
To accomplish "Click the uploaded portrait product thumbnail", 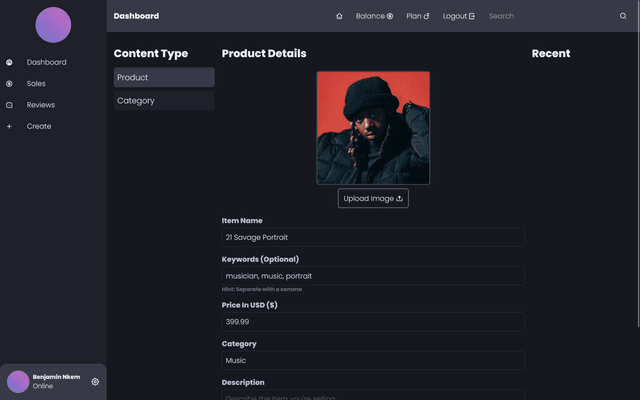I will click(373, 128).
